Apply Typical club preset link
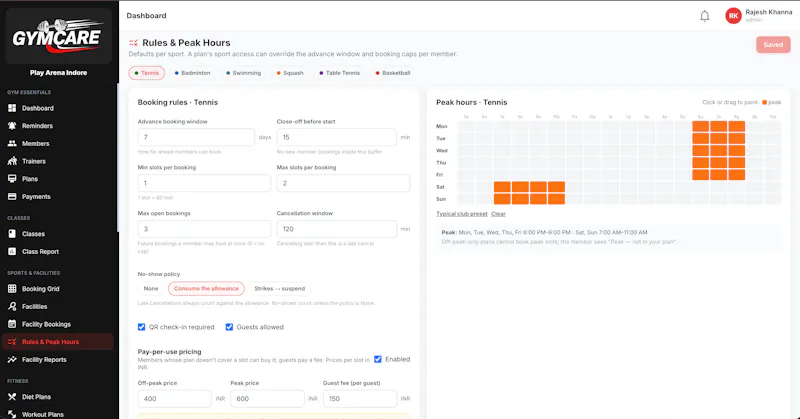The height and width of the screenshot is (419, 800). [461, 214]
